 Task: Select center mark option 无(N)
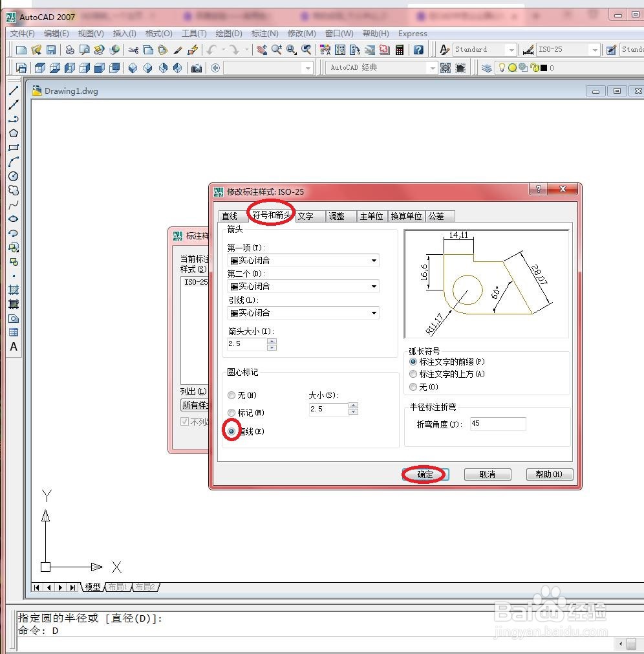click(x=231, y=395)
